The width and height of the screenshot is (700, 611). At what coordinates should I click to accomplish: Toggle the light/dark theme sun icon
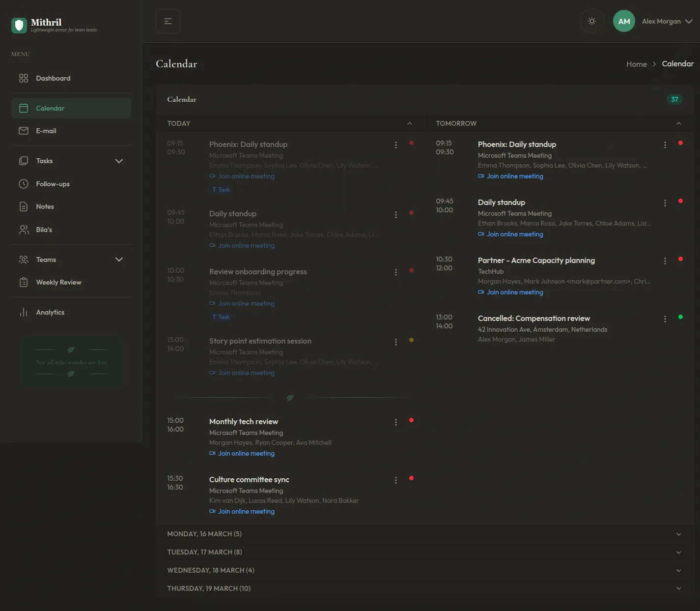click(592, 21)
